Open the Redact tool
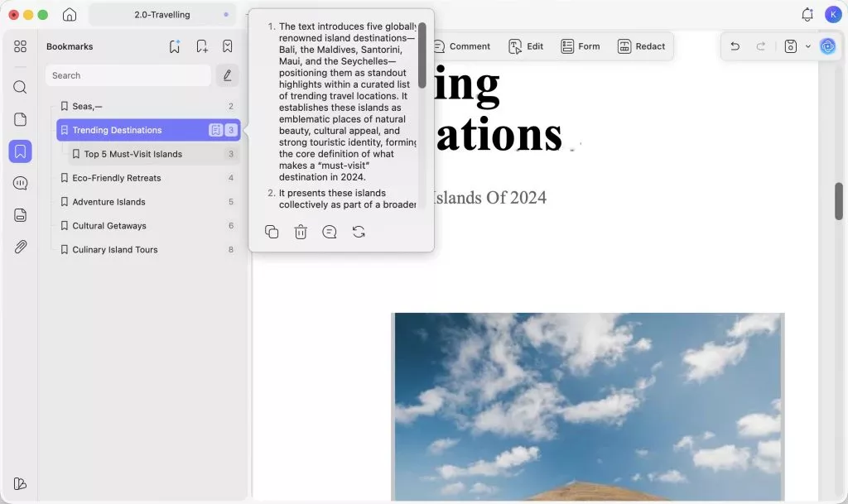The width and height of the screenshot is (848, 504). [x=642, y=46]
